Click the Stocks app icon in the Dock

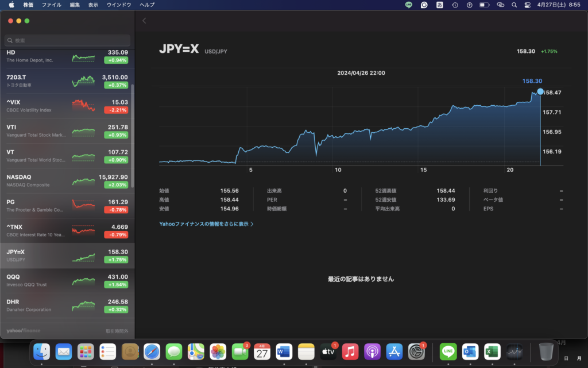pos(514,351)
